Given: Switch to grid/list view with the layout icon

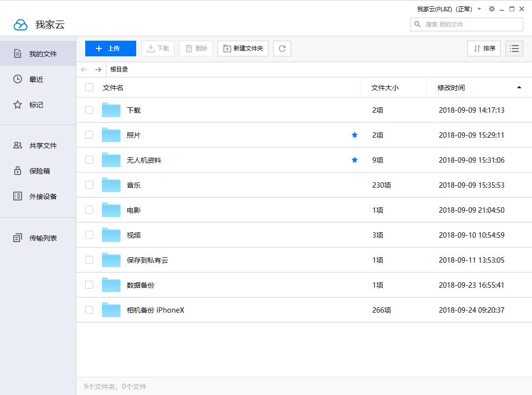Looking at the screenshot, I should point(514,48).
